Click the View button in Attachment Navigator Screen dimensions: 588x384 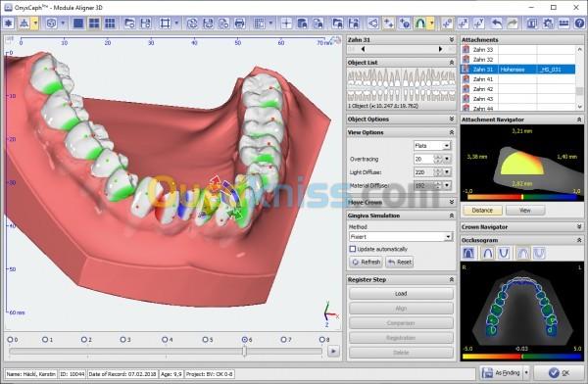pos(525,211)
